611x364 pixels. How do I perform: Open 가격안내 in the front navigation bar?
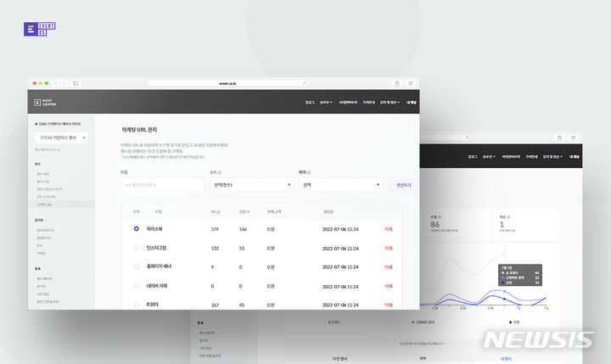(367, 102)
